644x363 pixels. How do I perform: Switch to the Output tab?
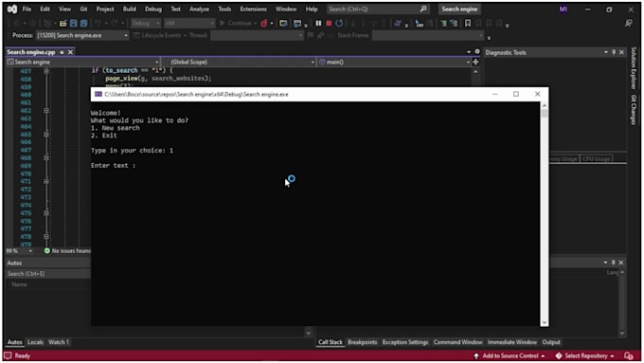click(x=551, y=342)
